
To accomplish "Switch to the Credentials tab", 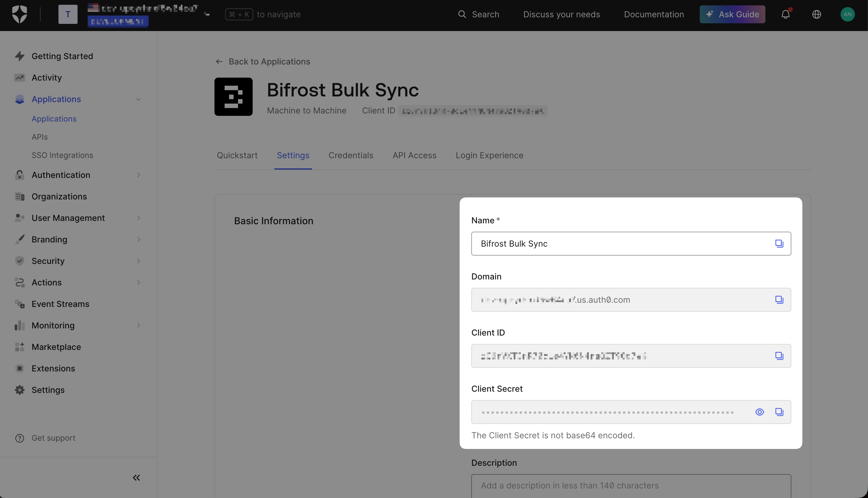I will tap(351, 155).
